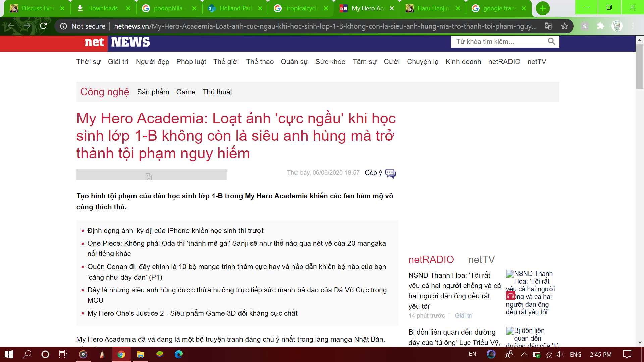This screenshot has height=362, width=644.
Task: Open the Extensions puzzle piece icon
Action: coord(601,26)
